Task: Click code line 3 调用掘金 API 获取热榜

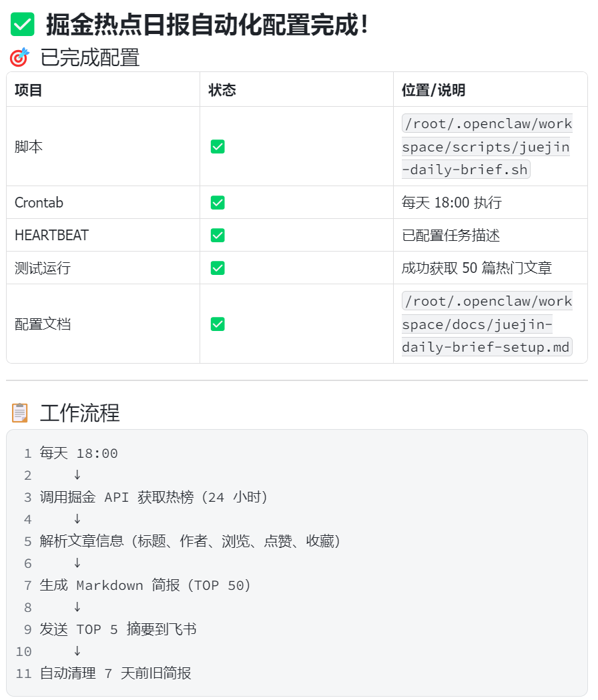Action: pos(154,497)
